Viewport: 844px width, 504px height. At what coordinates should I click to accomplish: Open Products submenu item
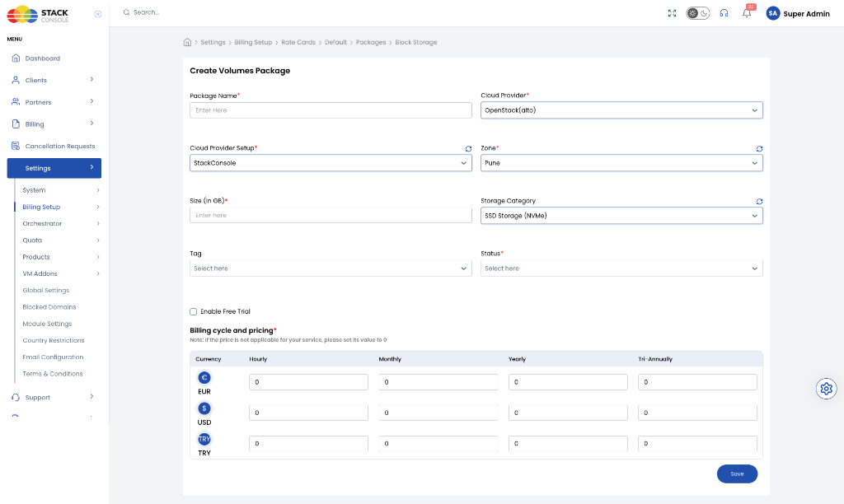[36, 257]
